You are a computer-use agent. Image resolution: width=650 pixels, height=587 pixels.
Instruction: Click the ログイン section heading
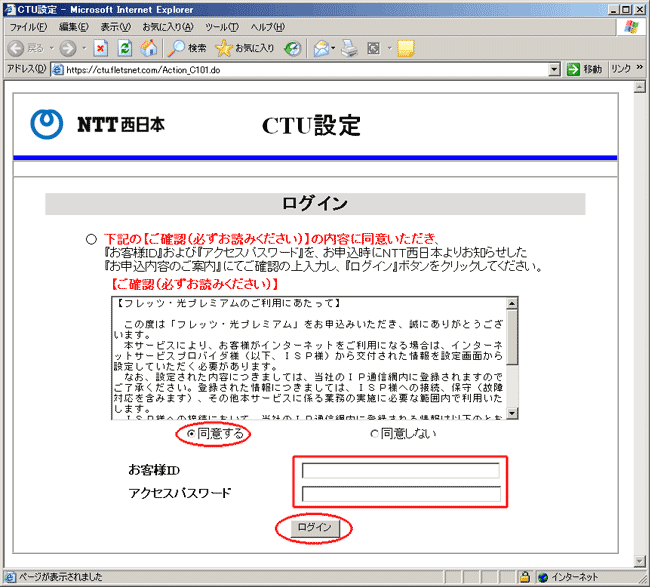coord(315,204)
